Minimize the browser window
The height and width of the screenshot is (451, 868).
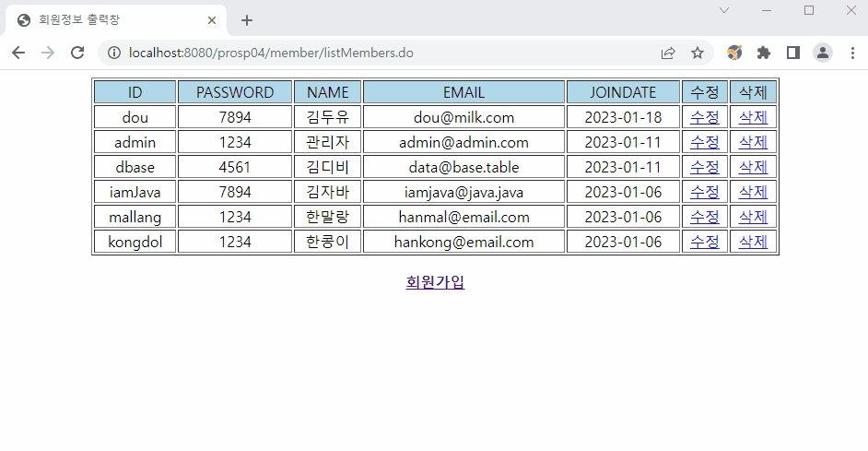point(767,10)
